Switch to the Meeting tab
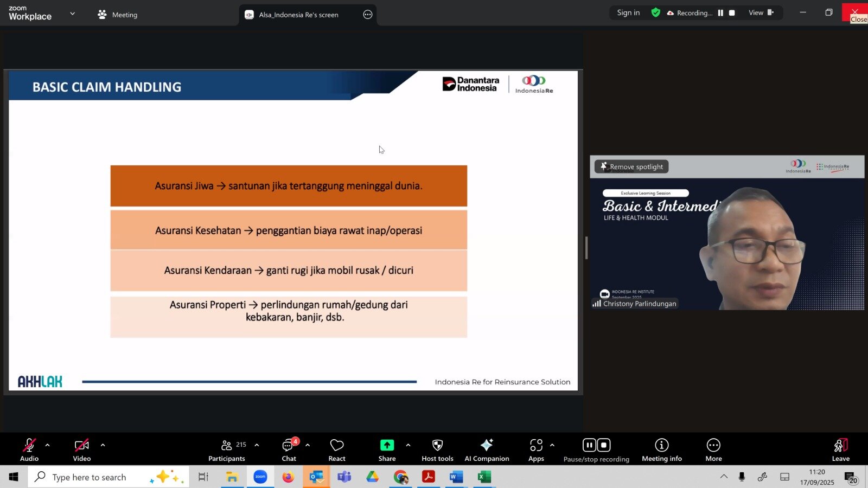Screen dimensions: 868x488 coord(118,15)
